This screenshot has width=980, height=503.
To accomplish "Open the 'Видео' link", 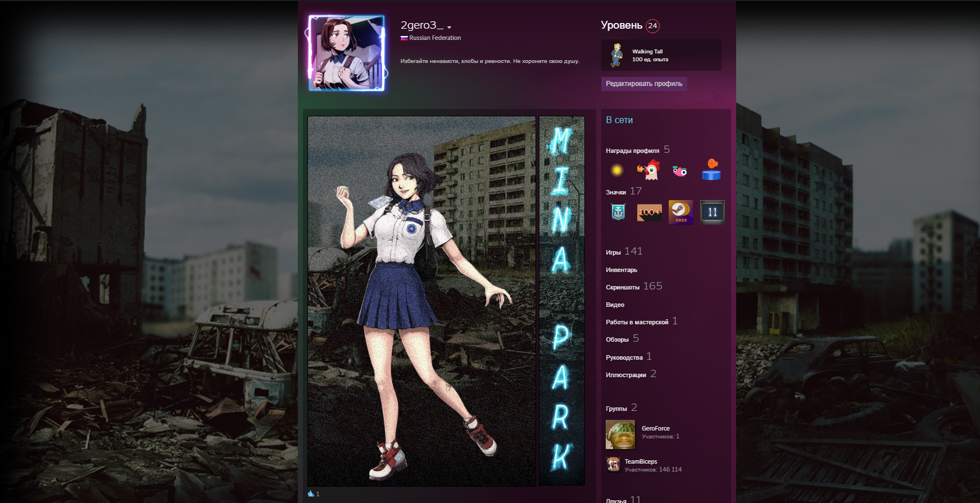I will 615,305.
